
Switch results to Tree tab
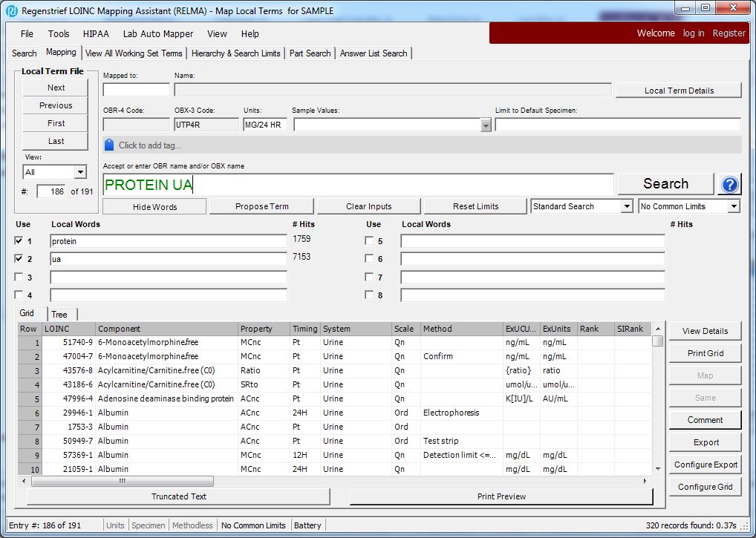(x=59, y=315)
